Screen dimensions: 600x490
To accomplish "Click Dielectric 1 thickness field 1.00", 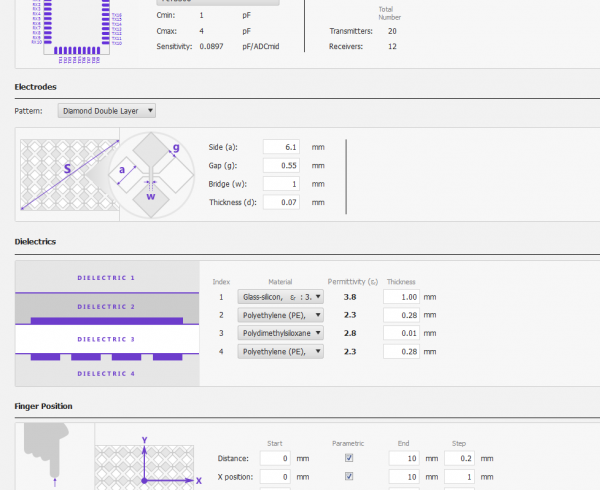I will [x=401, y=297].
